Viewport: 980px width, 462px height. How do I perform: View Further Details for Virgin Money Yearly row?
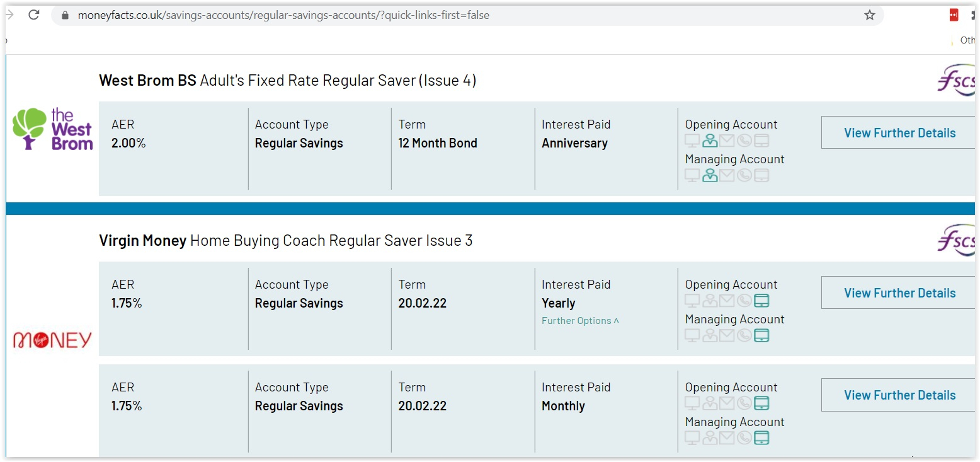pyautogui.click(x=899, y=293)
